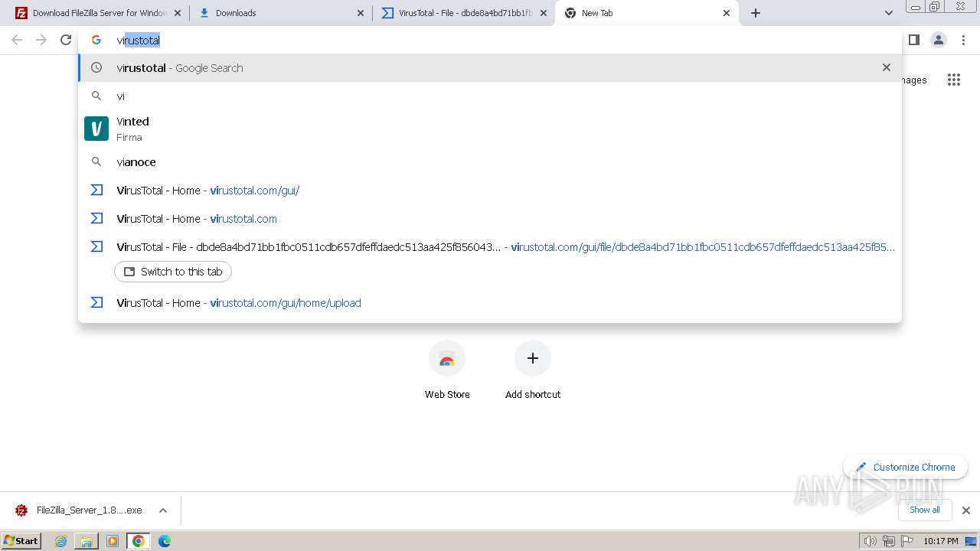Open the Action Center flag icon
The width and height of the screenshot is (980, 551).
coord(907,541)
